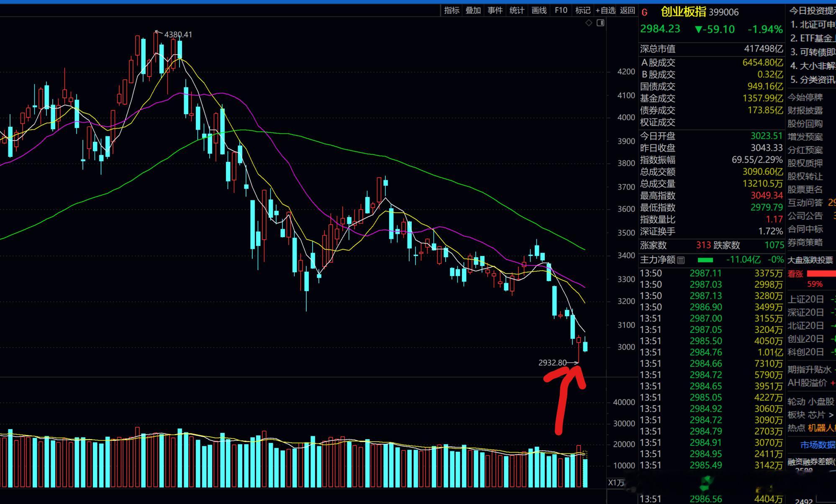Open the F10 company info view

[x=561, y=10]
